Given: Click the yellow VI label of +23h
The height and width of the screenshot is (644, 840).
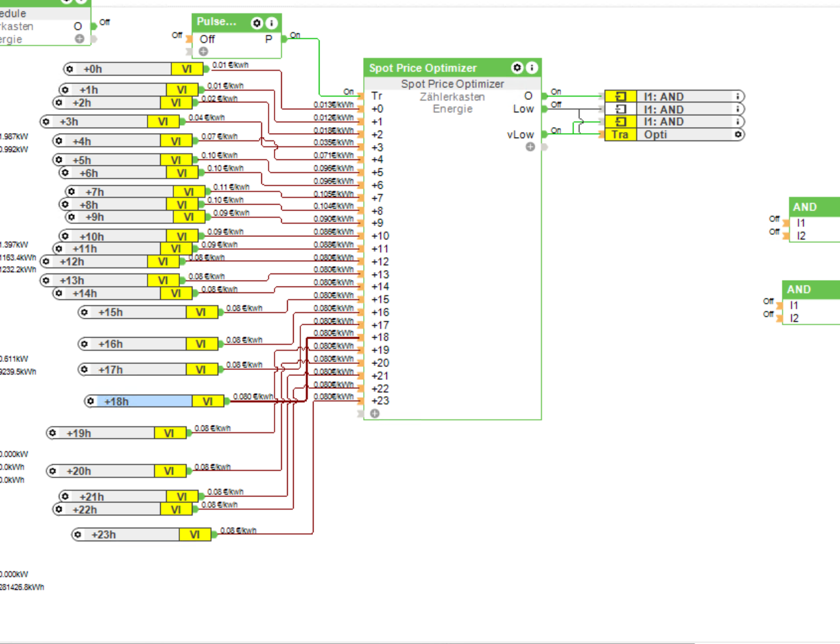Looking at the screenshot, I should (x=194, y=535).
